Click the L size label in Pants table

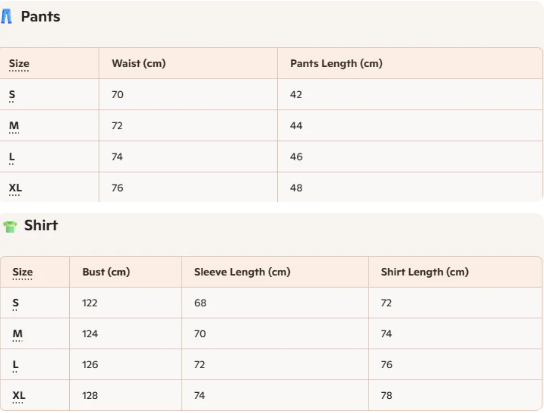pyautogui.click(x=12, y=157)
